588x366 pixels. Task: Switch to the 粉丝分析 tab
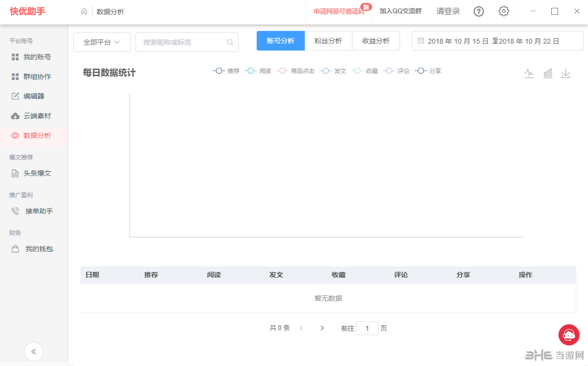click(x=328, y=41)
